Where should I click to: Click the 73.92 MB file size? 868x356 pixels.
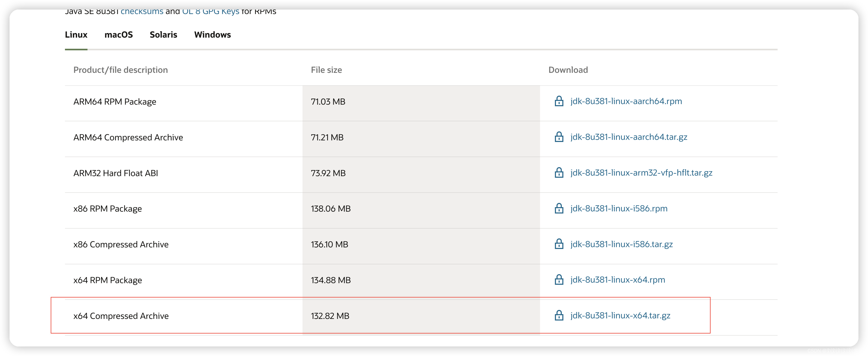[x=328, y=173]
